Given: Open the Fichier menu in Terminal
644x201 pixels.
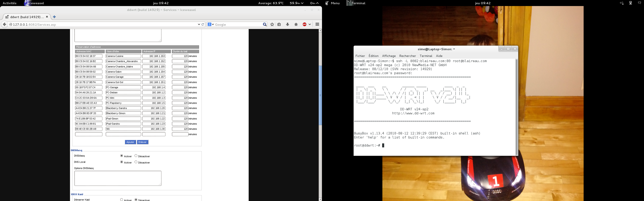Looking at the screenshot, I should pyautogui.click(x=360, y=56).
